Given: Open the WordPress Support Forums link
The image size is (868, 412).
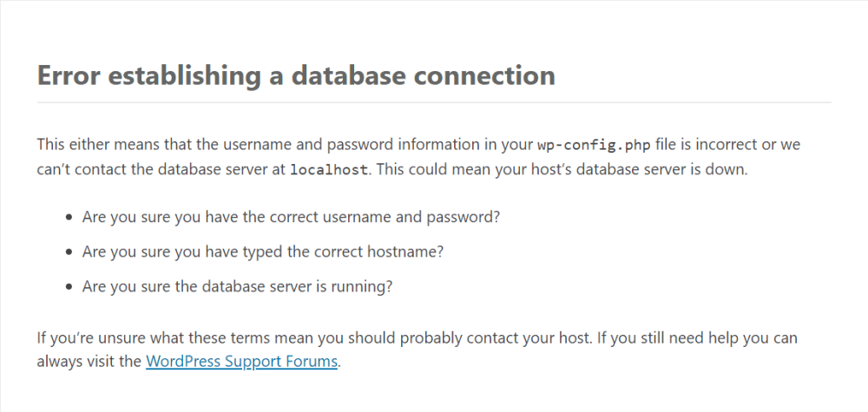Looking at the screenshot, I should pyautogui.click(x=241, y=362).
